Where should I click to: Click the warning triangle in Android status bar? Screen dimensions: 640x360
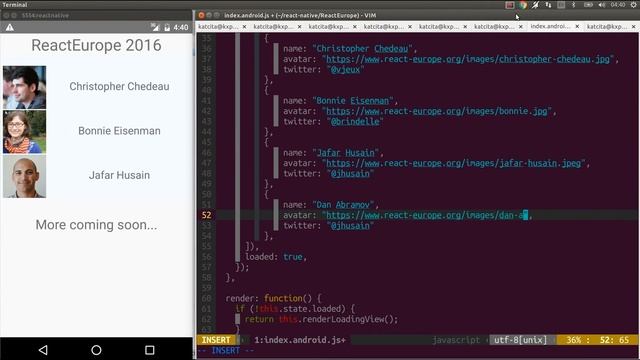click(10, 27)
